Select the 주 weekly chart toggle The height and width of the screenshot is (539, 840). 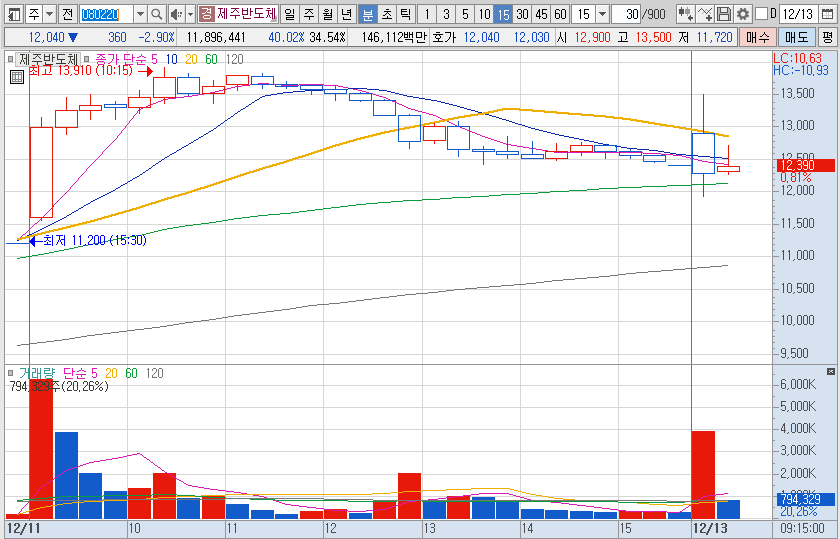[x=309, y=14]
